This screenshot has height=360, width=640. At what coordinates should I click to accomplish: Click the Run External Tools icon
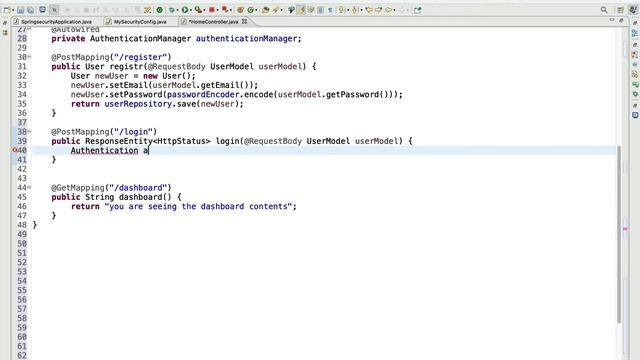198,10
